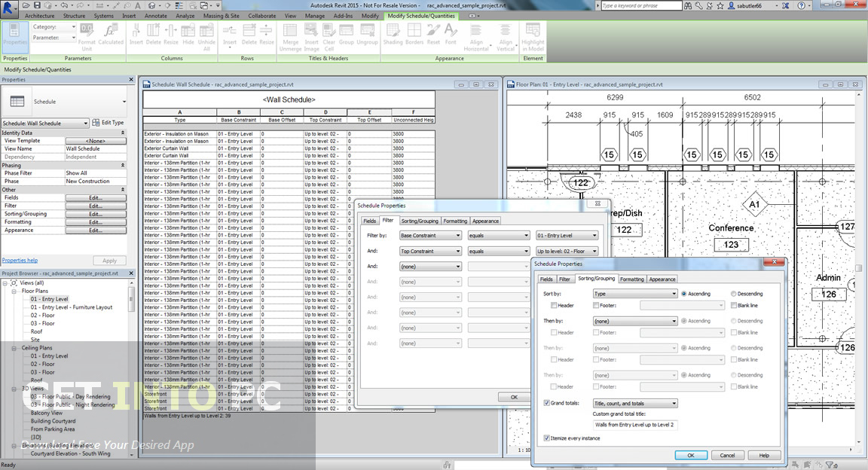
Task: Switch to Formatting tab in front dialog
Action: (x=631, y=279)
